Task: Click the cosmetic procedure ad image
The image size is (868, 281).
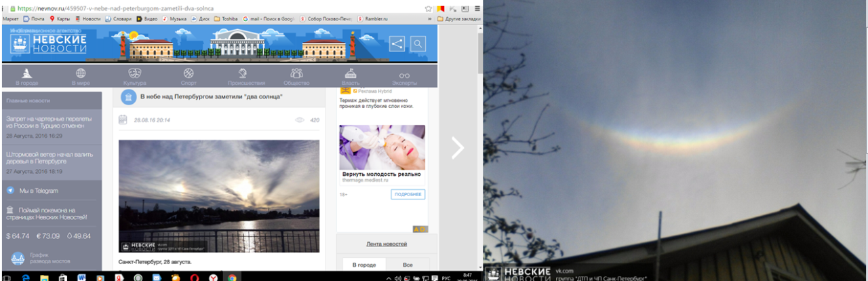Action: pyautogui.click(x=382, y=147)
